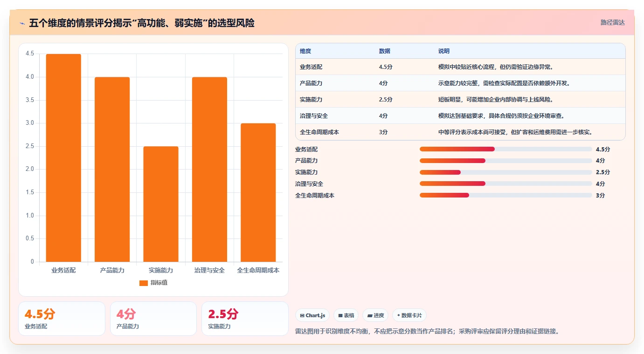Click the 治理与安全 progress bar
Image resolution: width=644 pixels, height=354 pixels.
(506, 184)
